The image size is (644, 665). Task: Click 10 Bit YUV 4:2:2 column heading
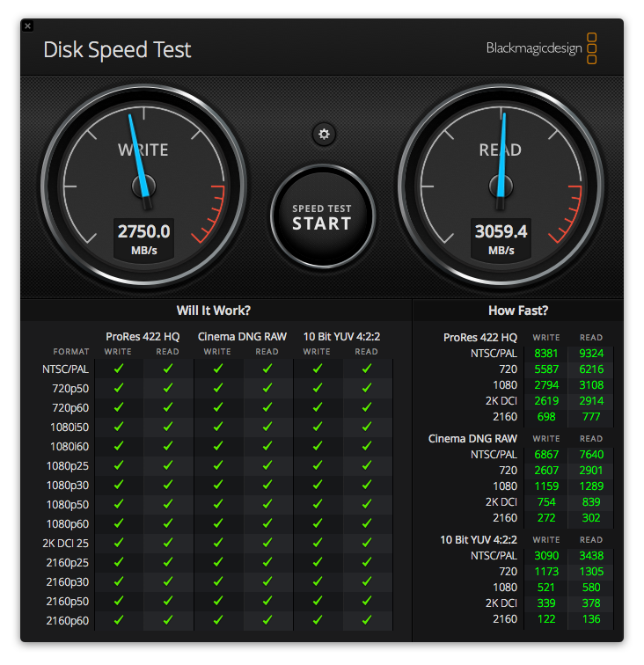pos(341,337)
